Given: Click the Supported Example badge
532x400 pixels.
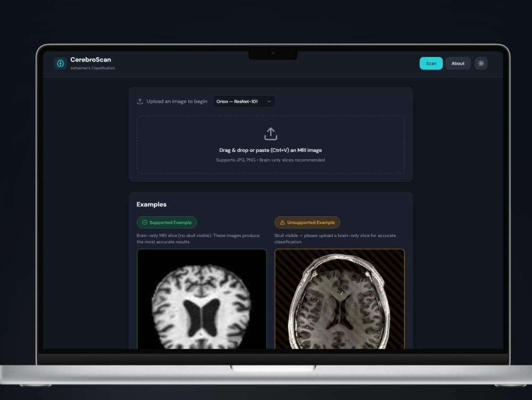Looking at the screenshot, I should tap(167, 223).
